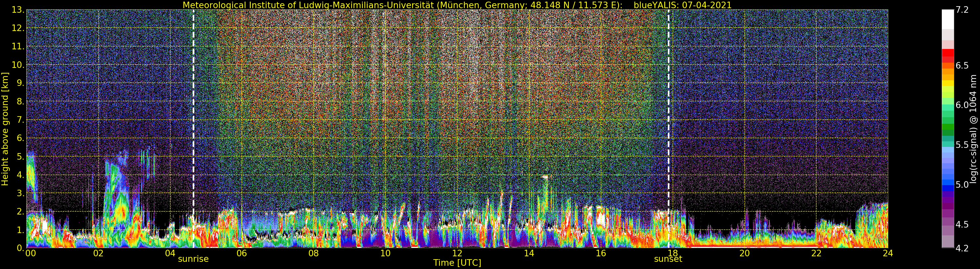Click the red band in the color scale
Image resolution: width=980 pixels, height=269 pixels.
[948, 55]
